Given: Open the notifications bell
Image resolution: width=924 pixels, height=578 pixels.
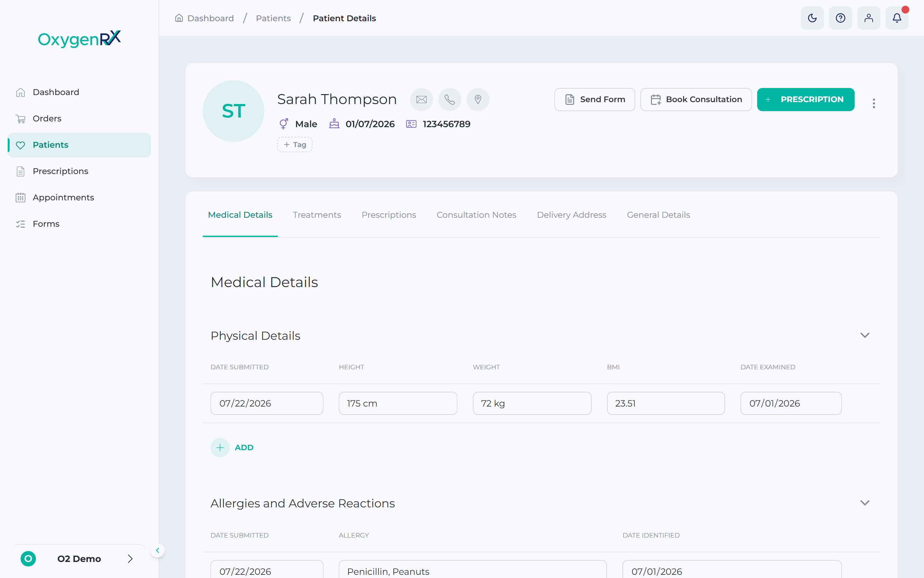Looking at the screenshot, I should tap(897, 18).
